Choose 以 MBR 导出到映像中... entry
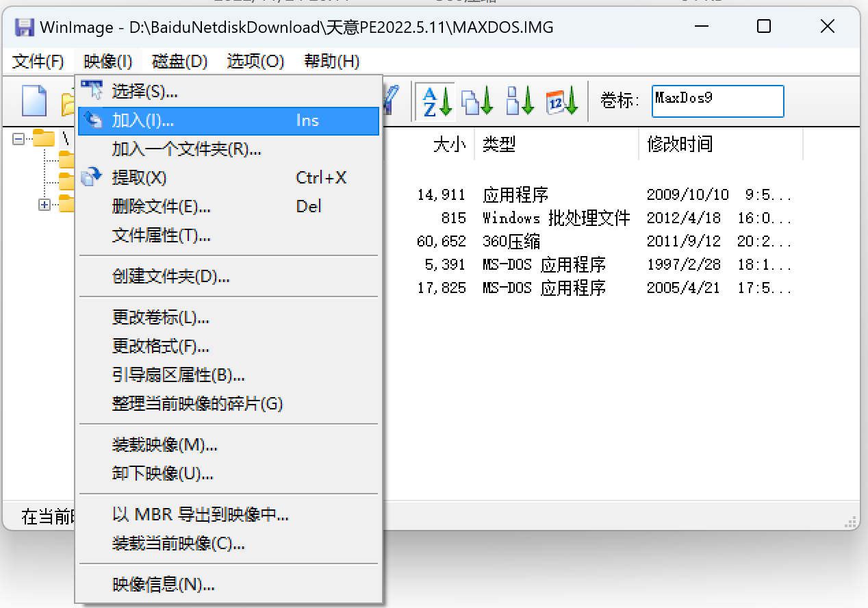Screen dimensions: 868x608 [x=229, y=515]
